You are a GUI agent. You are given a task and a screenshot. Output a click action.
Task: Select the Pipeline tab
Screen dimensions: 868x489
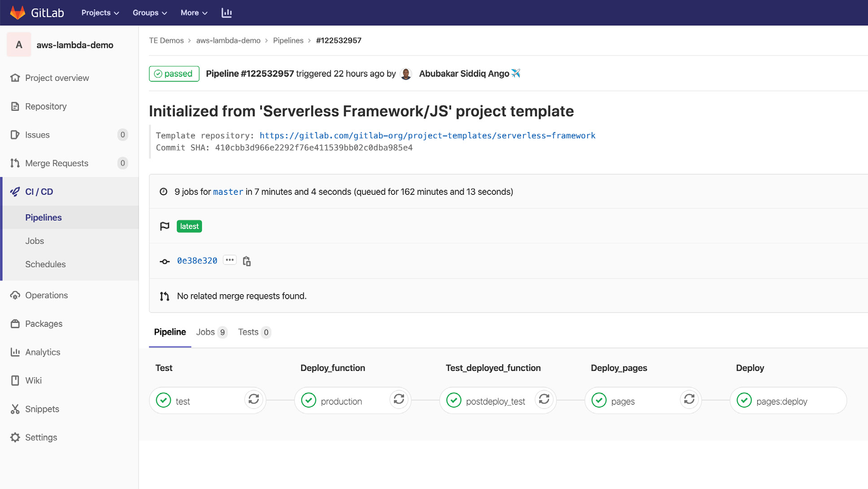pos(170,332)
